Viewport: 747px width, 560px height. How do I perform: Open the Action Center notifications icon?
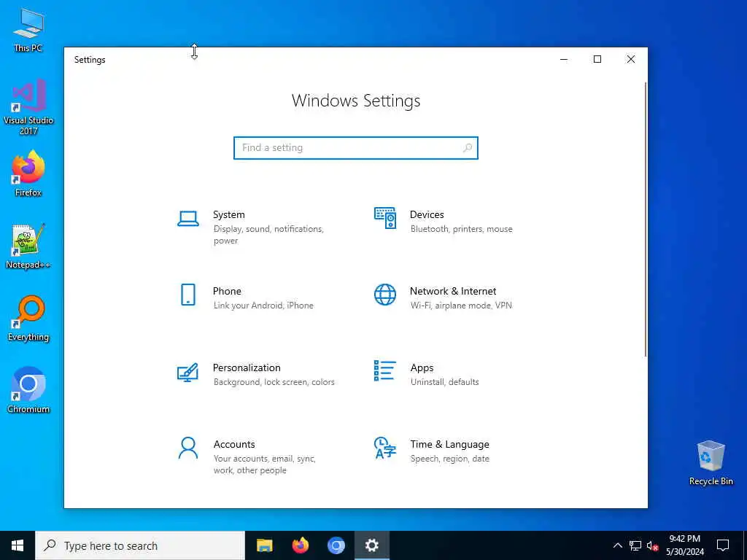point(723,545)
